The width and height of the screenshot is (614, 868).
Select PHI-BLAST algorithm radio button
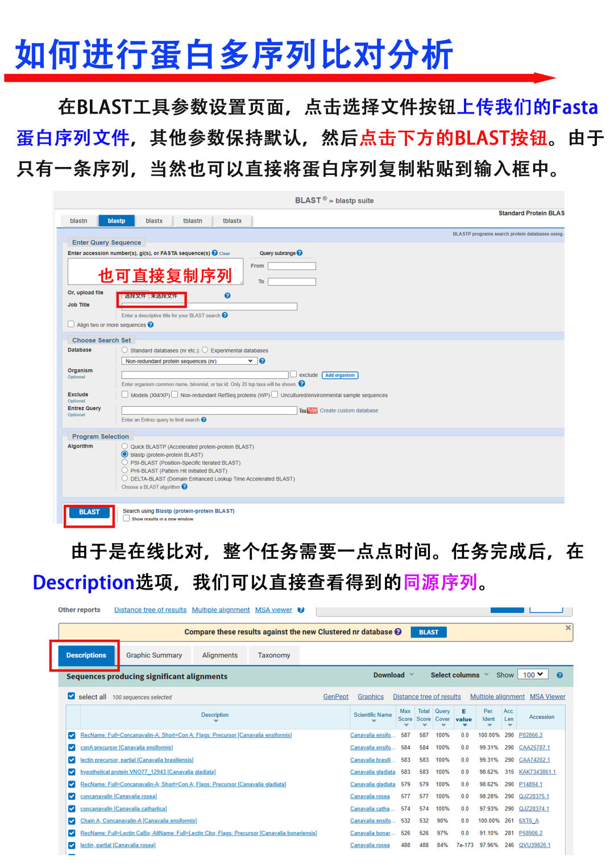125,470
